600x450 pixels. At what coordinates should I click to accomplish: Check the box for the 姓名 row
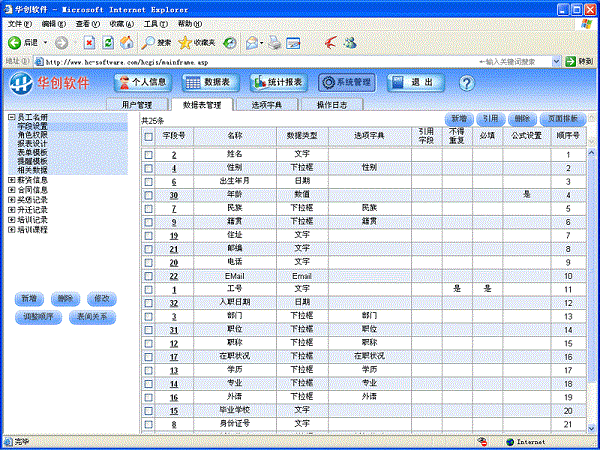tap(148, 155)
